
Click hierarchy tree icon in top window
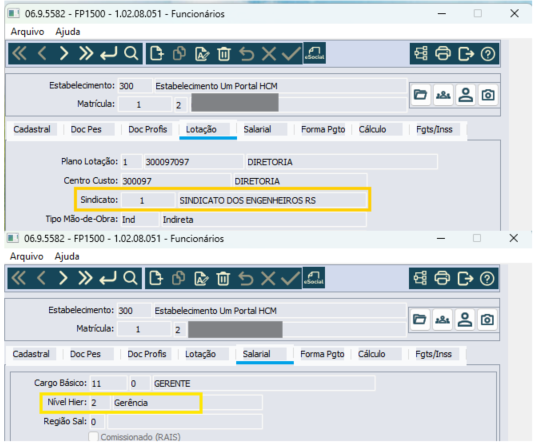(421, 54)
